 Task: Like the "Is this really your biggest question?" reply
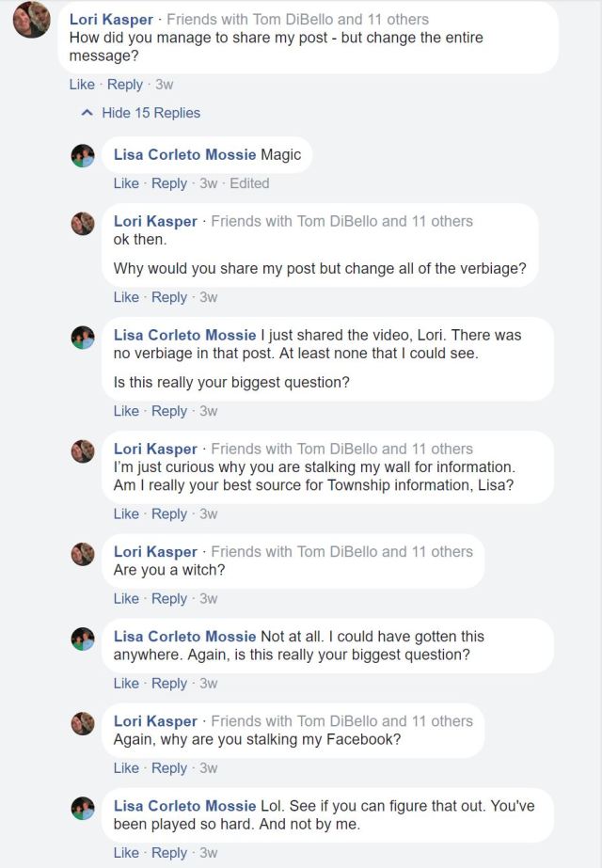pyautogui.click(x=126, y=411)
